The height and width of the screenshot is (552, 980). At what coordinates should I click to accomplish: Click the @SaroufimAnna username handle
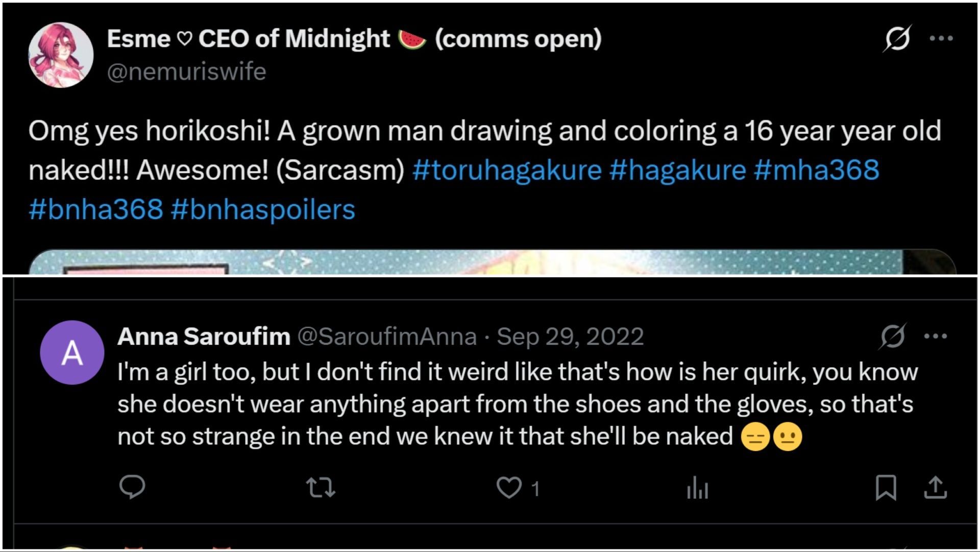(386, 337)
